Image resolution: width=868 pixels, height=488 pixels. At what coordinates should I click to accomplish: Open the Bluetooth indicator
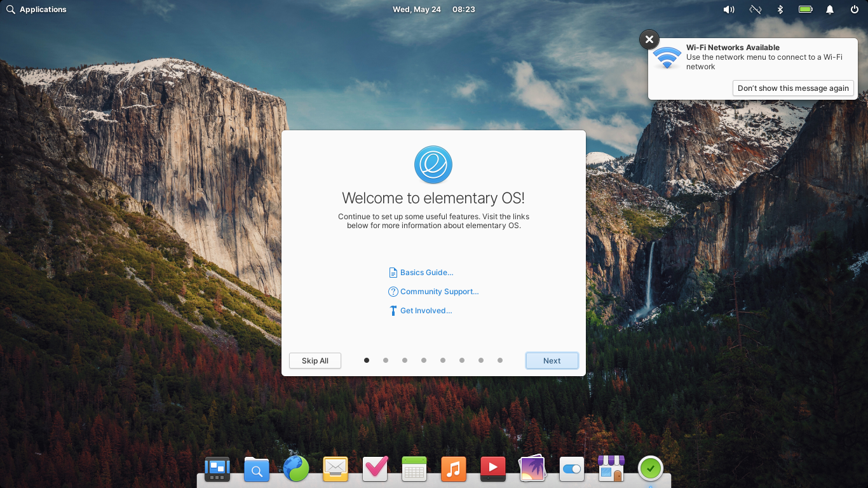[x=780, y=10]
